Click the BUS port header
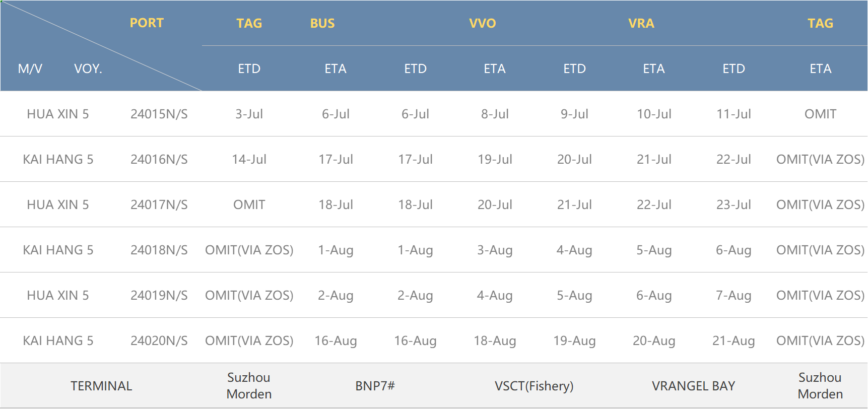The image size is (868, 409). 322,23
